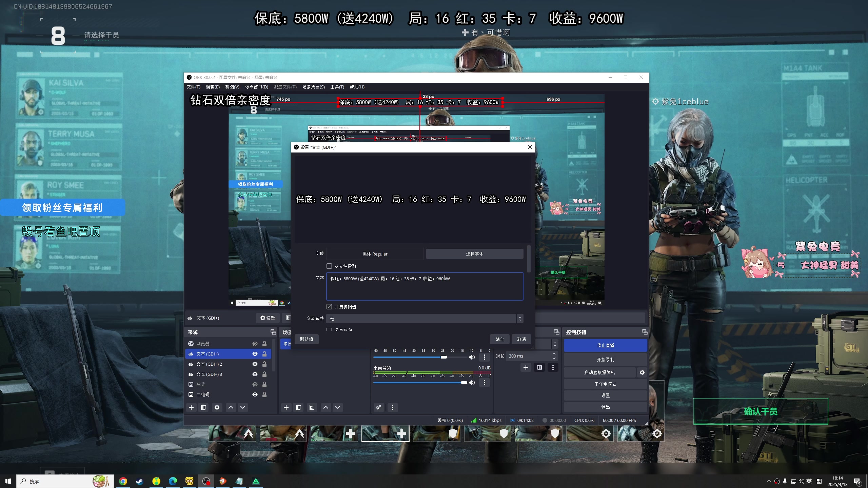Click 停止直播 button
The height and width of the screenshot is (488, 868).
coord(606,345)
